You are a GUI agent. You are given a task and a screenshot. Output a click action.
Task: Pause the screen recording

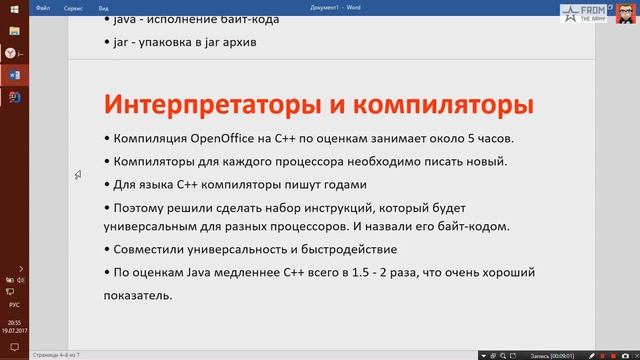click(x=602, y=356)
